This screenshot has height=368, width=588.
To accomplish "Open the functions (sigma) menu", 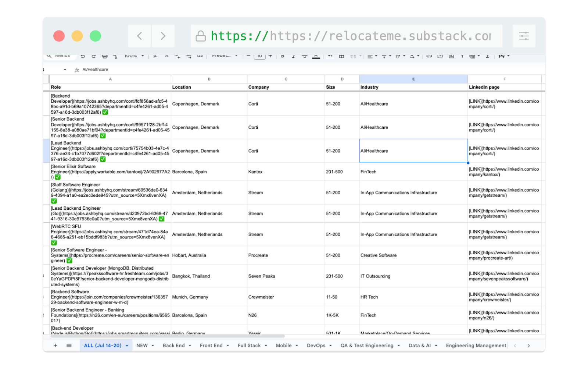I will pos(488,56).
